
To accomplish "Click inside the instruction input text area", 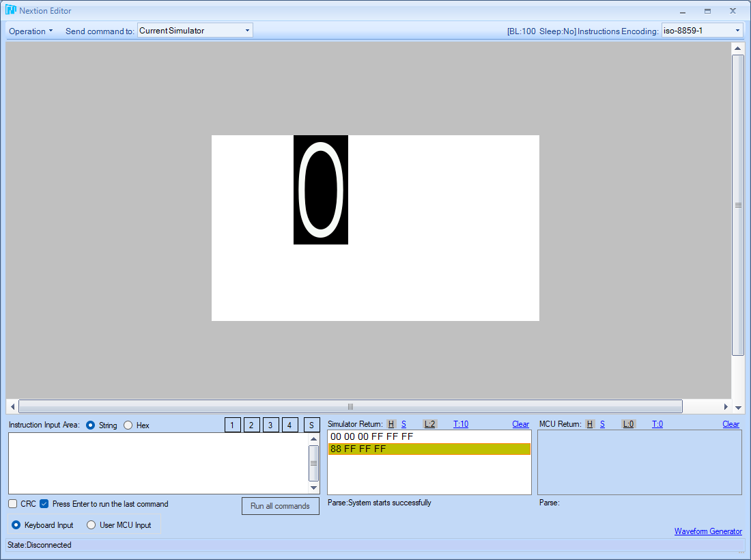I will click(158, 463).
